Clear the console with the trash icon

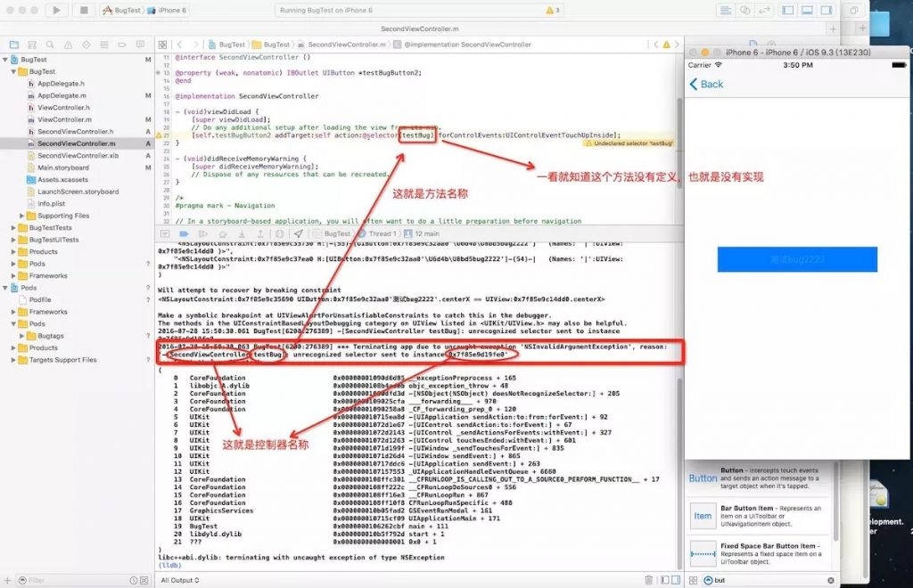(649, 580)
